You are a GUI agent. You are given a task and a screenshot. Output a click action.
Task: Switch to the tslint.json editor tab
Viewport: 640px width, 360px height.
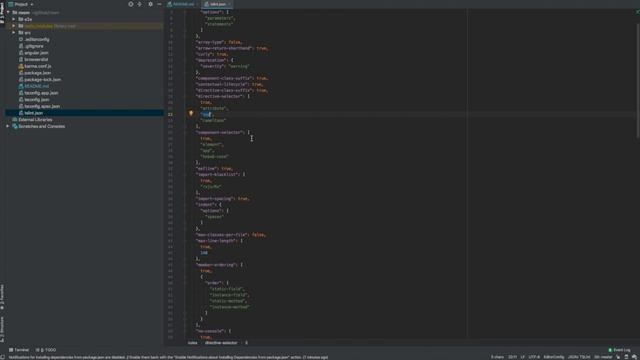(x=217, y=4)
